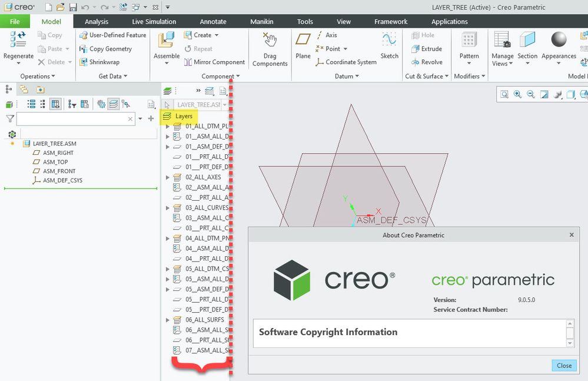Click the close windows icon in title bar
Screen dimensions: 588x381
point(155,7)
